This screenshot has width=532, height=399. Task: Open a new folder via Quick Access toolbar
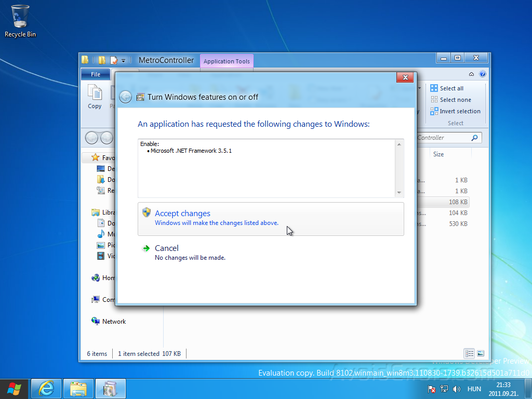pyautogui.click(x=102, y=60)
